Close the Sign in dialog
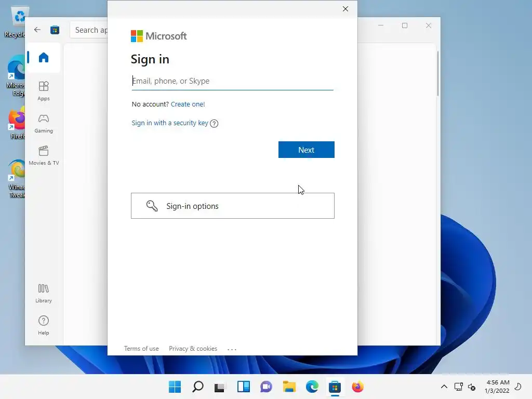Image resolution: width=532 pixels, height=399 pixels. (x=345, y=9)
